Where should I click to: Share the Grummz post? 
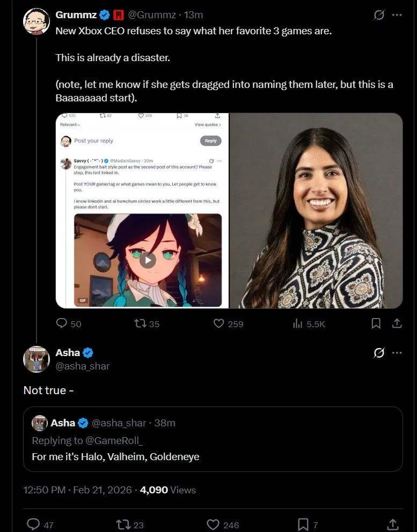[x=397, y=323]
